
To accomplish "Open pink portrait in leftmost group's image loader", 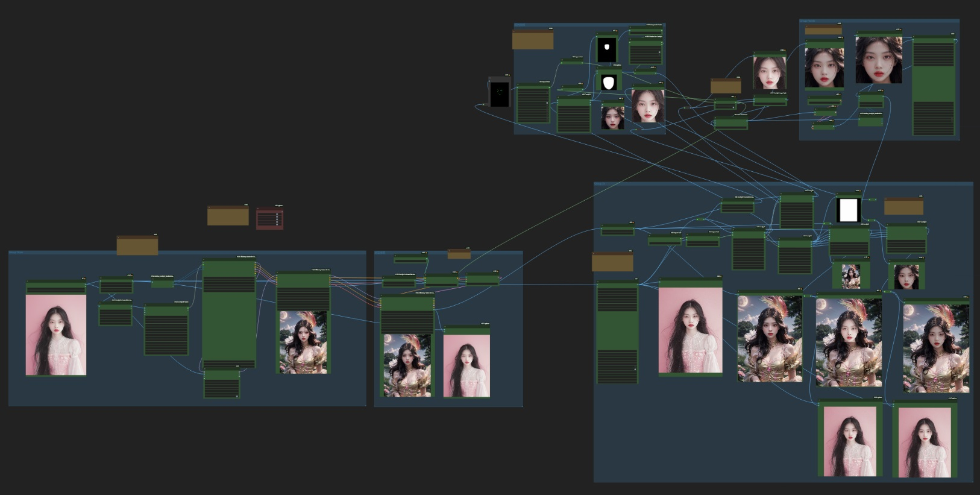I will (x=56, y=335).
